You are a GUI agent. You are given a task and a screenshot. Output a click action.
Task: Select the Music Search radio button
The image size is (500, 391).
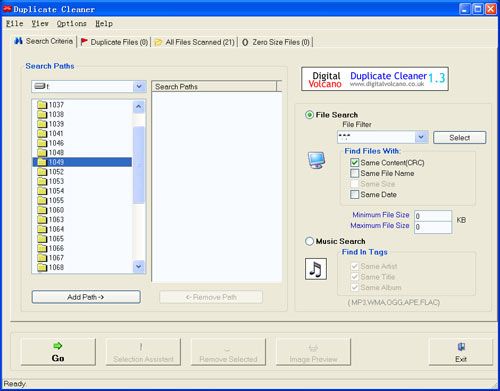pos(309,241)
